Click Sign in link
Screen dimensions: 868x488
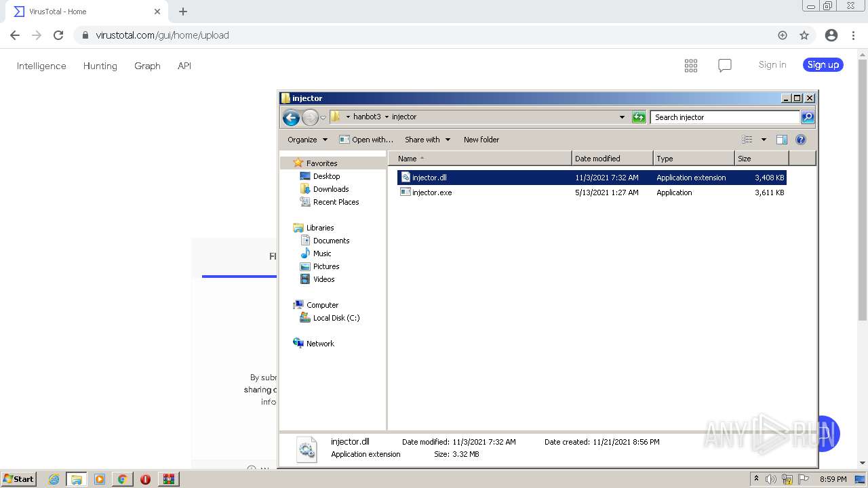[772, 64]
